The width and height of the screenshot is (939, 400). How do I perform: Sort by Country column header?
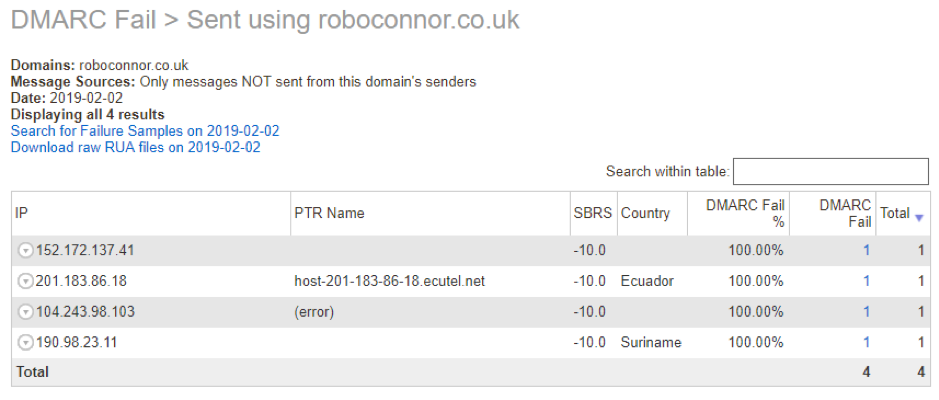point(645,213)
